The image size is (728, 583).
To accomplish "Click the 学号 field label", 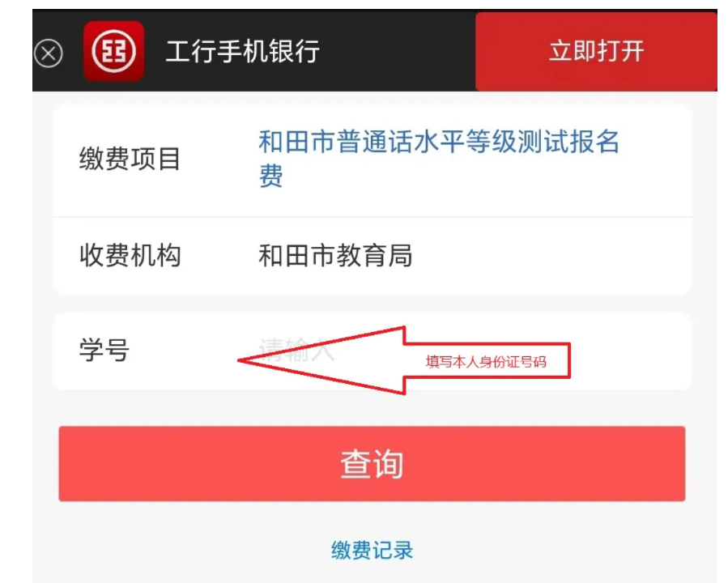I will (104, 350).
